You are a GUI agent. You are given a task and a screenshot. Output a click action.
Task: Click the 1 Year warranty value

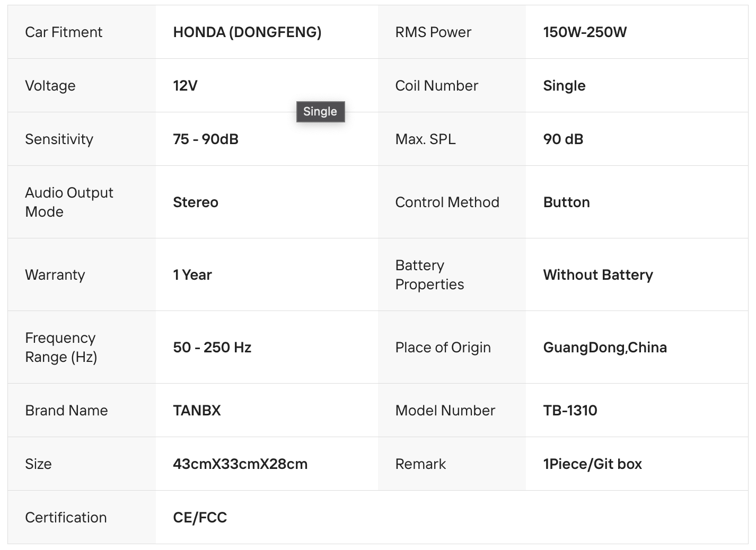(x=192, y=275)
